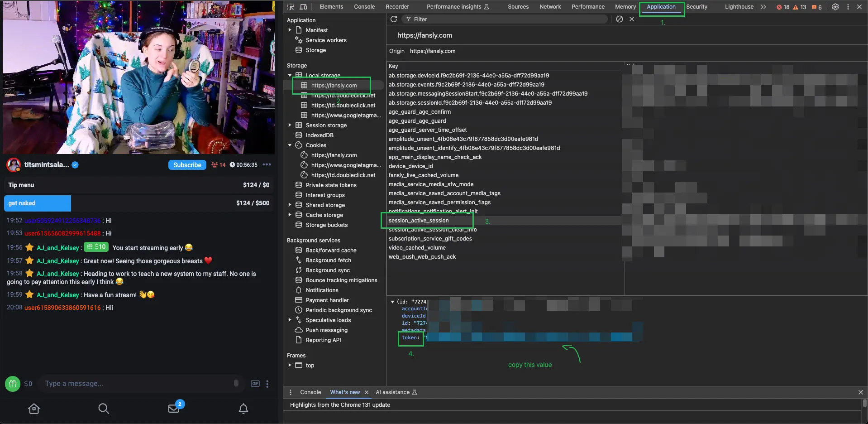
Task: Switch to the Console tab
Action: tap(364, 7)
